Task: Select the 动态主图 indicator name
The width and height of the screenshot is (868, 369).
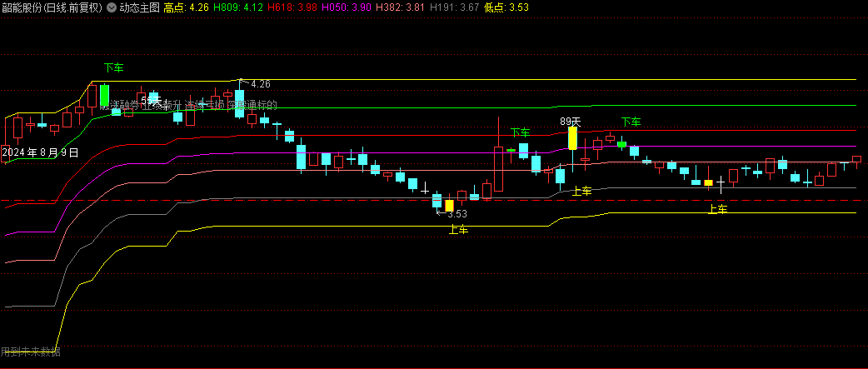Action: tap(139, 7)
